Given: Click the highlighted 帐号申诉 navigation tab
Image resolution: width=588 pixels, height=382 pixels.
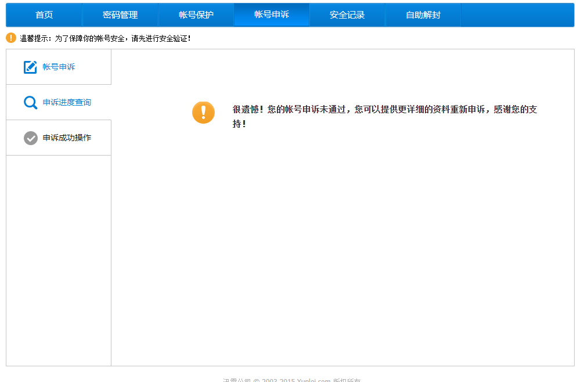Looking at the screenshot, I should tap(271, 15).
